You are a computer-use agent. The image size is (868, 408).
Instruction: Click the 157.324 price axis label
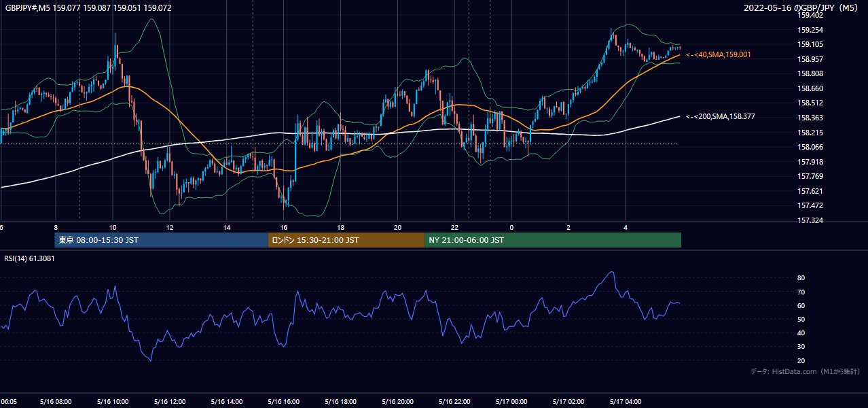(x=810, y=220)
